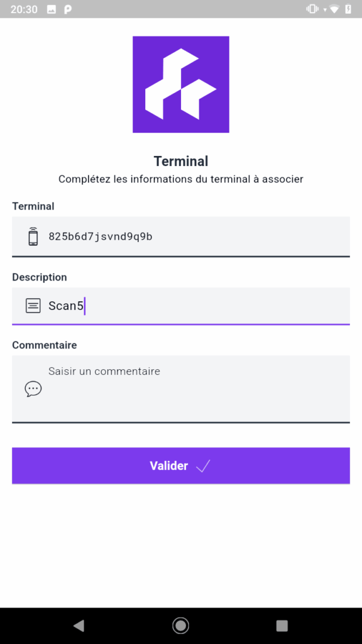362x644 pixels.
Task: Click the Valider button
Action: click(180, 466)
